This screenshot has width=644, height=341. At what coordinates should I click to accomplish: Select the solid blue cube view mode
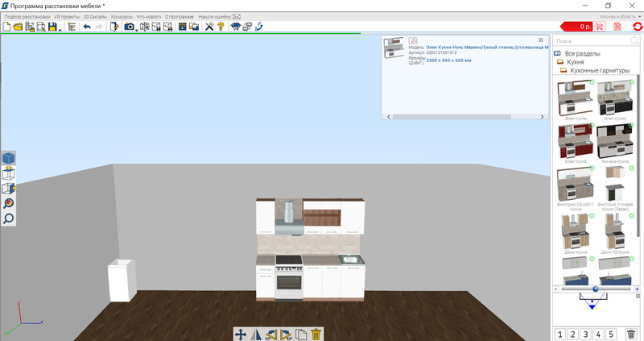click(9, 158)
